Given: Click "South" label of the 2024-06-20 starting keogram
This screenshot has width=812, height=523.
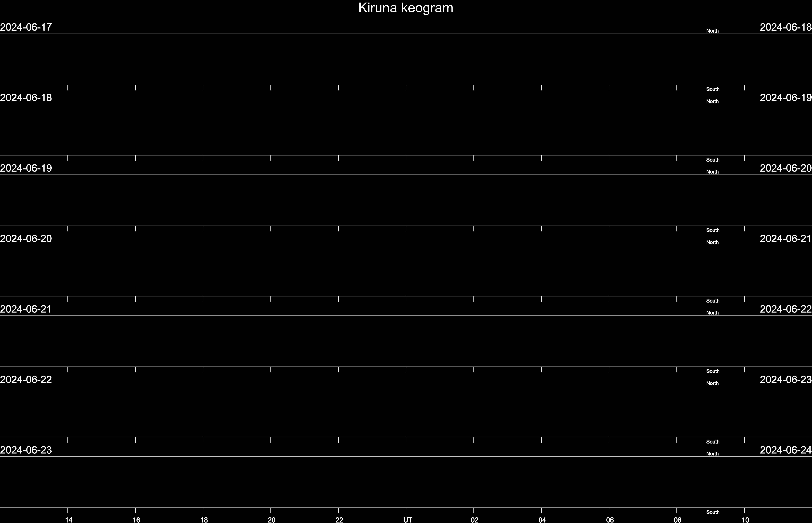Looking at the screenshot, I should click(x=713, y=301).
